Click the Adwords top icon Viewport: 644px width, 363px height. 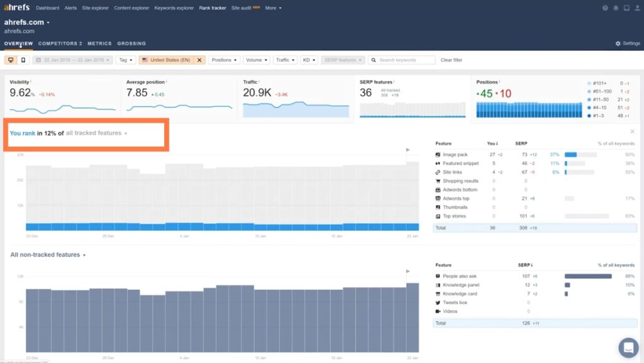pos(438,198)
